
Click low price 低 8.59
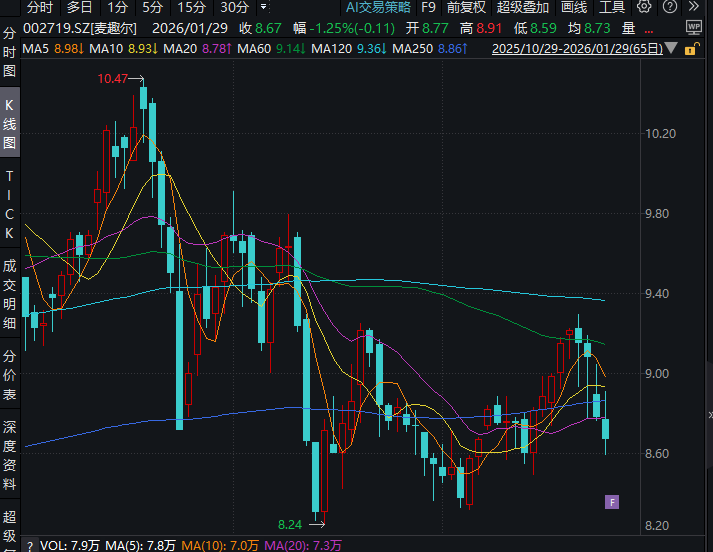click(535, 29)
